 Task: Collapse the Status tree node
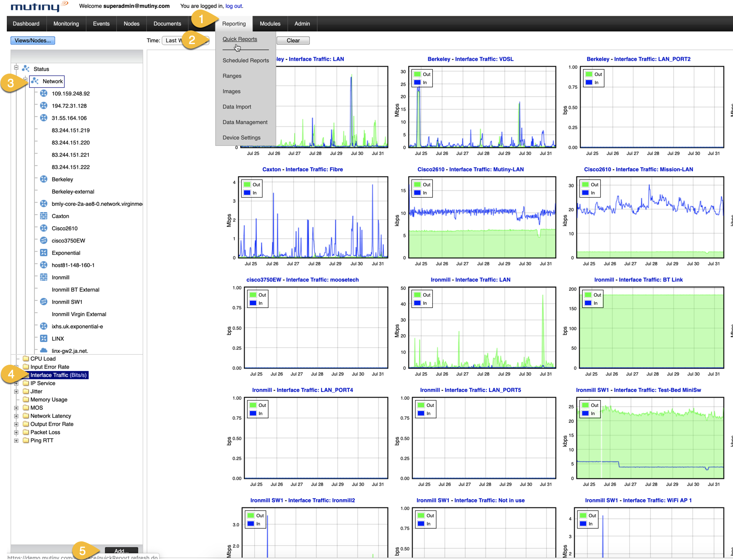[16, 68]
